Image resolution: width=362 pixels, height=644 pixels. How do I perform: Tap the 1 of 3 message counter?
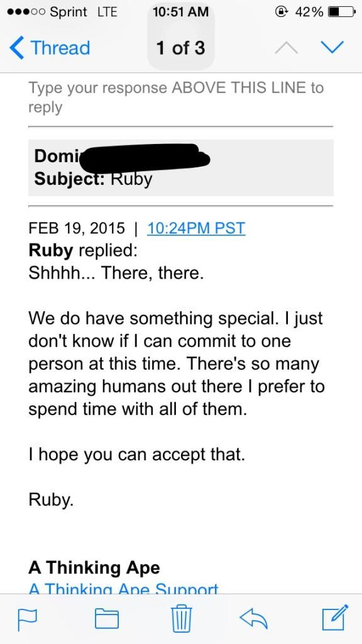point(180,48)
